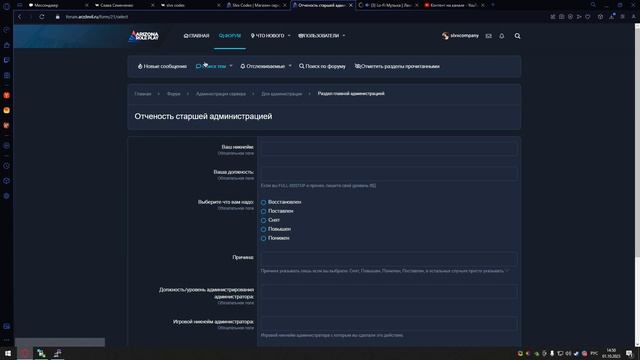This screenshot has width=640, height=360.
Task: Expand the 'Пользователи' dropdown arrow
Action: click(344, 36)
